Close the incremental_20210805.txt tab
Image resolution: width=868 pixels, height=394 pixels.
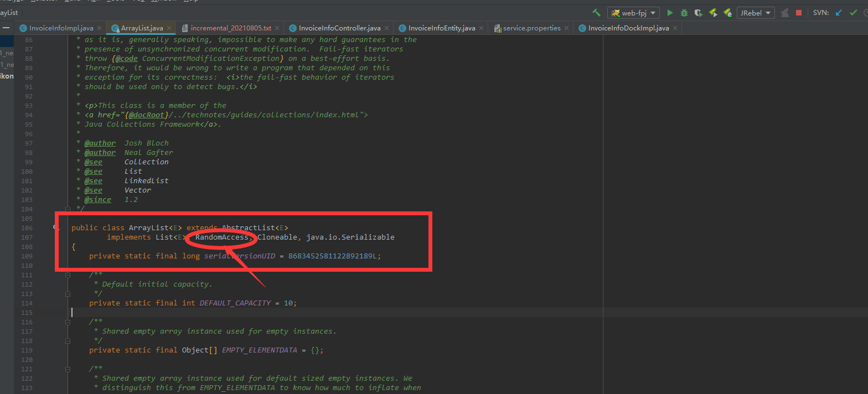[x=278, y=28]
